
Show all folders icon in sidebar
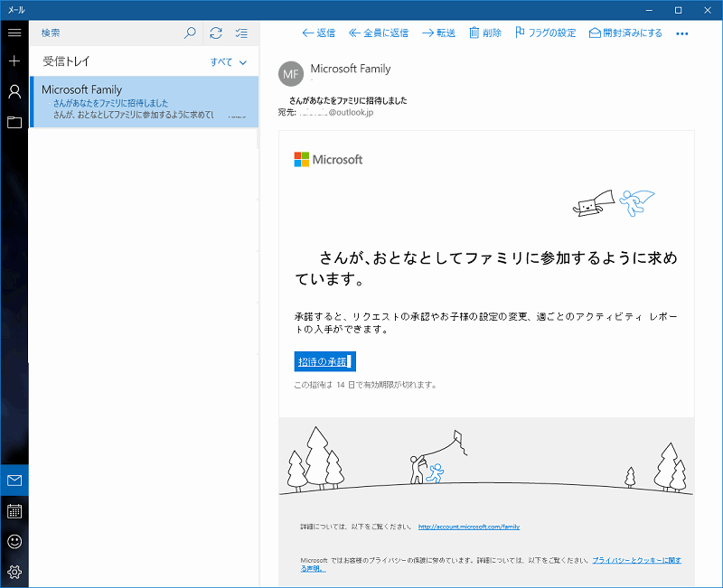coord(14,122)
